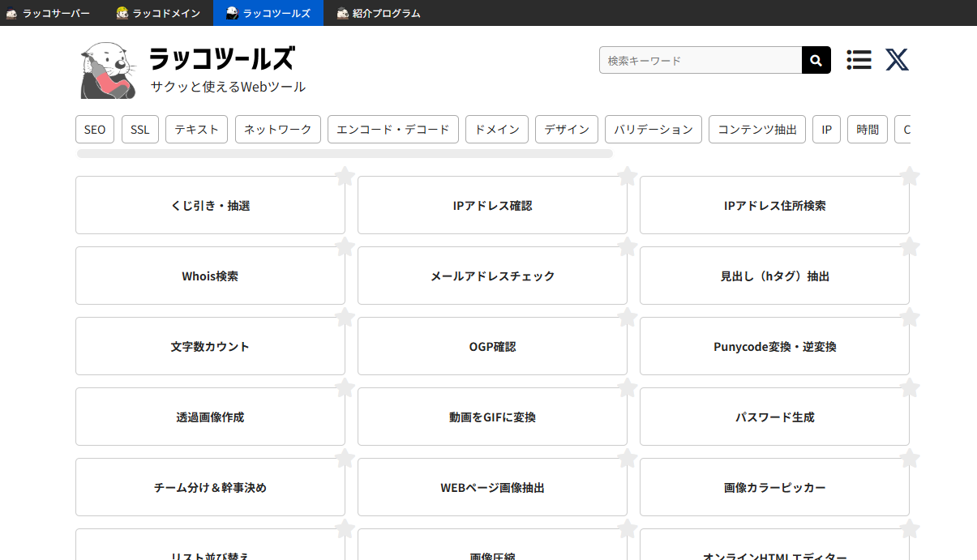Open the ラッコドメイン tab
Viewport: 977px width, 560px height.
(x=159, y=13)
